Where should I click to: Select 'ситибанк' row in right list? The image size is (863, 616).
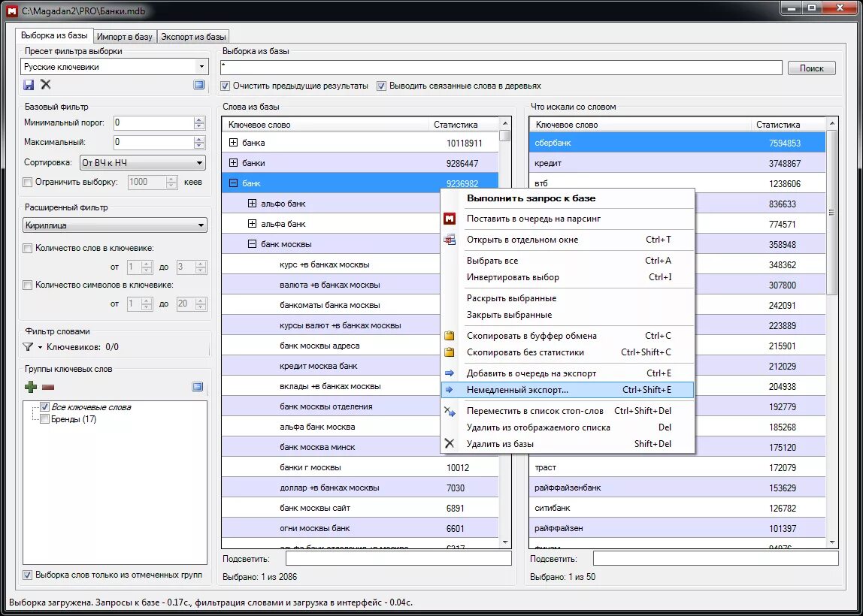pyautogui.click(x=677, y=508)
